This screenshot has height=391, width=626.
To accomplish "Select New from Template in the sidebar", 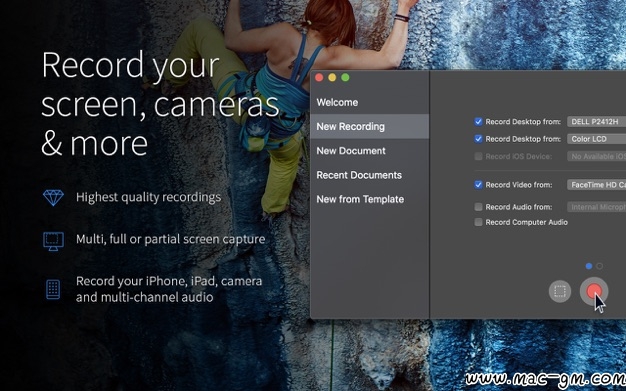I will click(x=370, y=199).
